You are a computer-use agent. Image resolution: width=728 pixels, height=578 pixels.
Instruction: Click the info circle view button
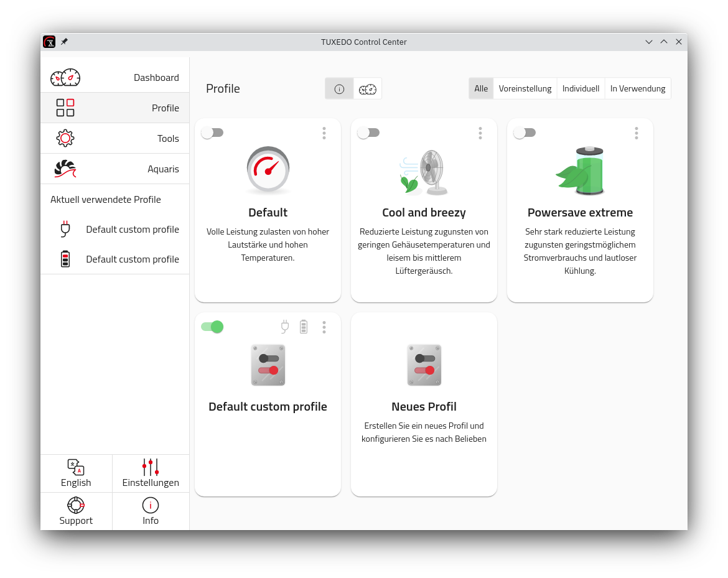pos(339,89)
